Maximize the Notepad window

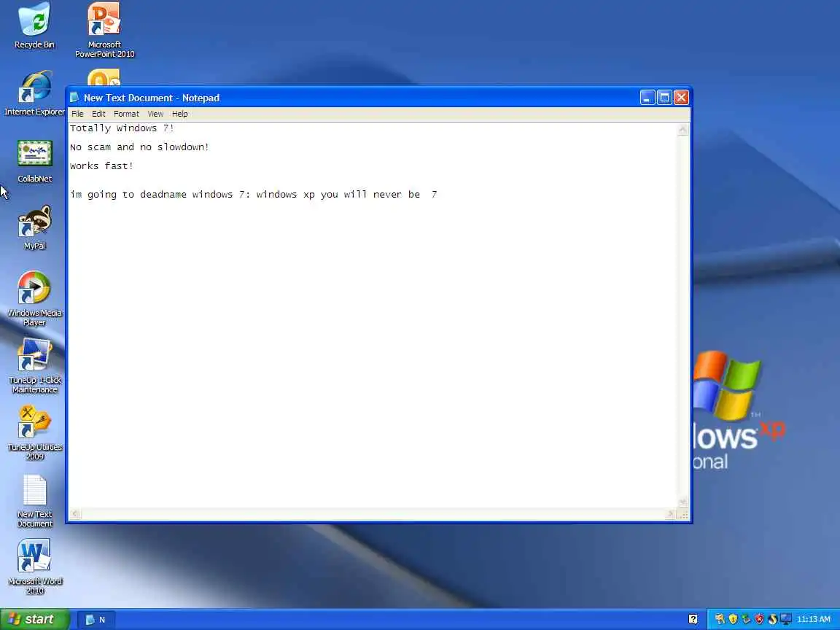(664, 98)
